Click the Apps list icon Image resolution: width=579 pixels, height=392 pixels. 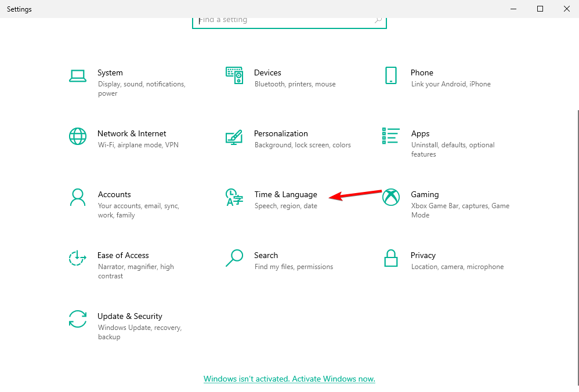[390, 136]
